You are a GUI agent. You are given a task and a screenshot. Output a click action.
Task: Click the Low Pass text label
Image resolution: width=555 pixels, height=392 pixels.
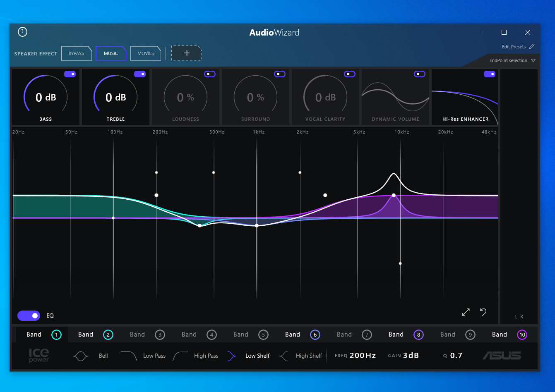pyautogui.click(x=154, y=356)
